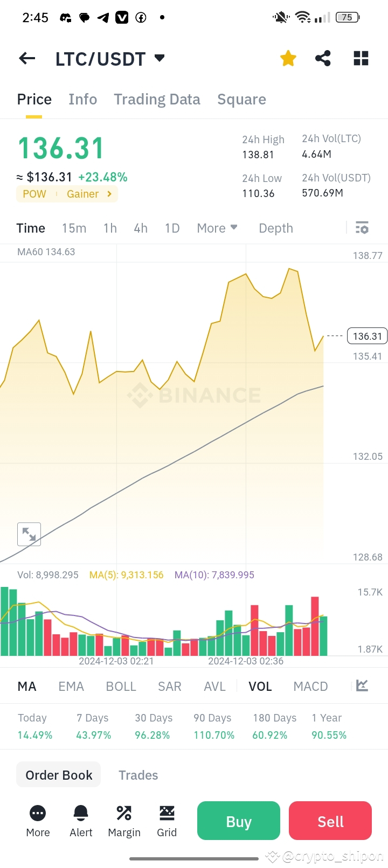Toggle the favorite star for LTC/USDT

(288, 58)
